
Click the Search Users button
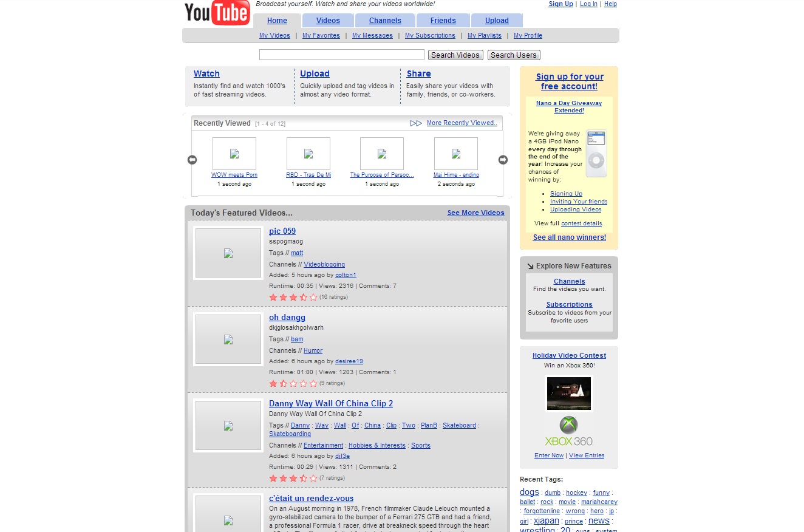click(x=514, y=55)
